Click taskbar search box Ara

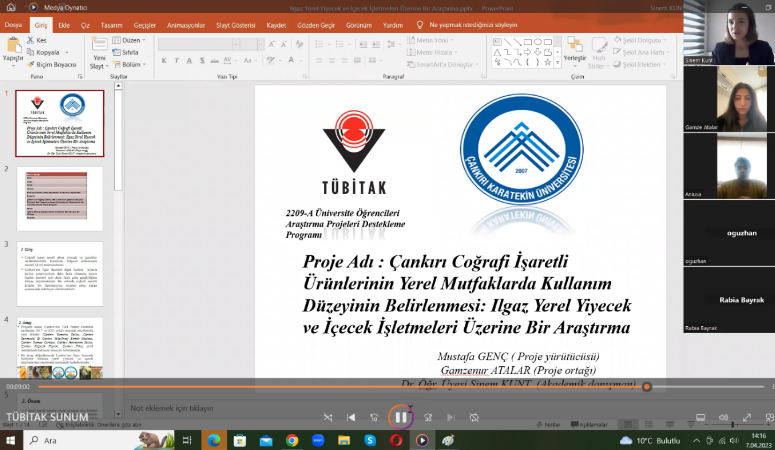click(x=99, y=440)
